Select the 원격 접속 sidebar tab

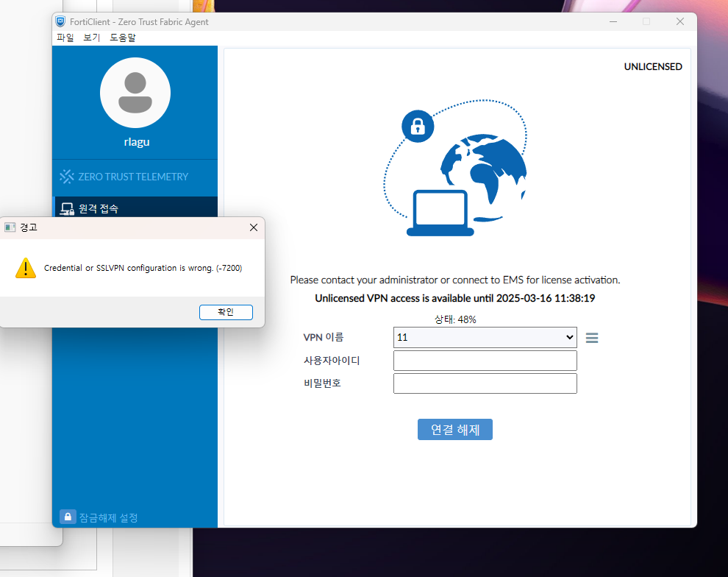click(x=135, y=208)
